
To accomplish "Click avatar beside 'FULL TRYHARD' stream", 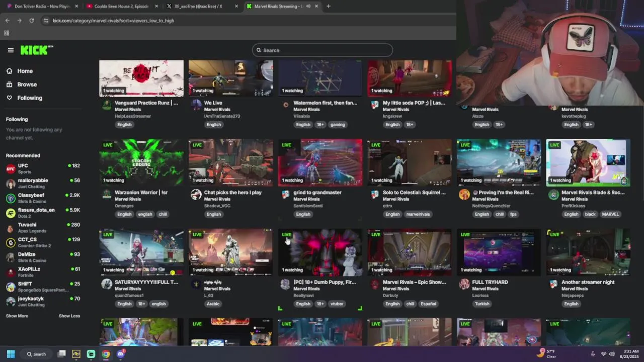I will [464, 284].
